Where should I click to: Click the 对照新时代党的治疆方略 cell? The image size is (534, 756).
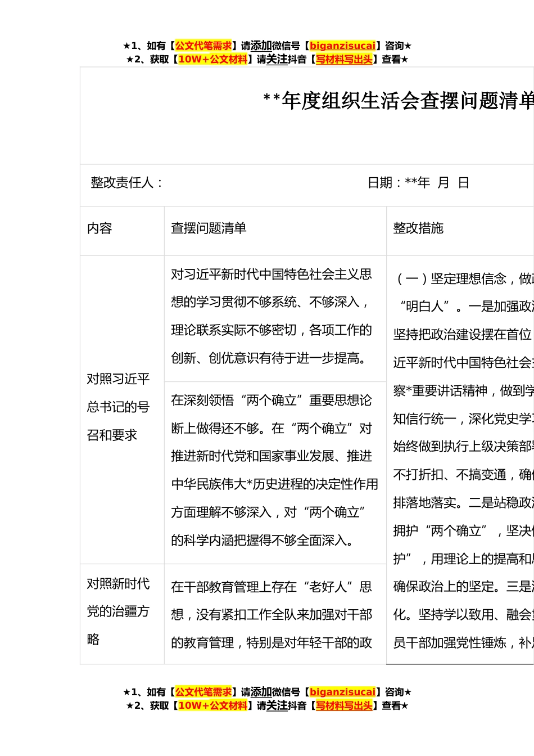(x=119, y=611)
